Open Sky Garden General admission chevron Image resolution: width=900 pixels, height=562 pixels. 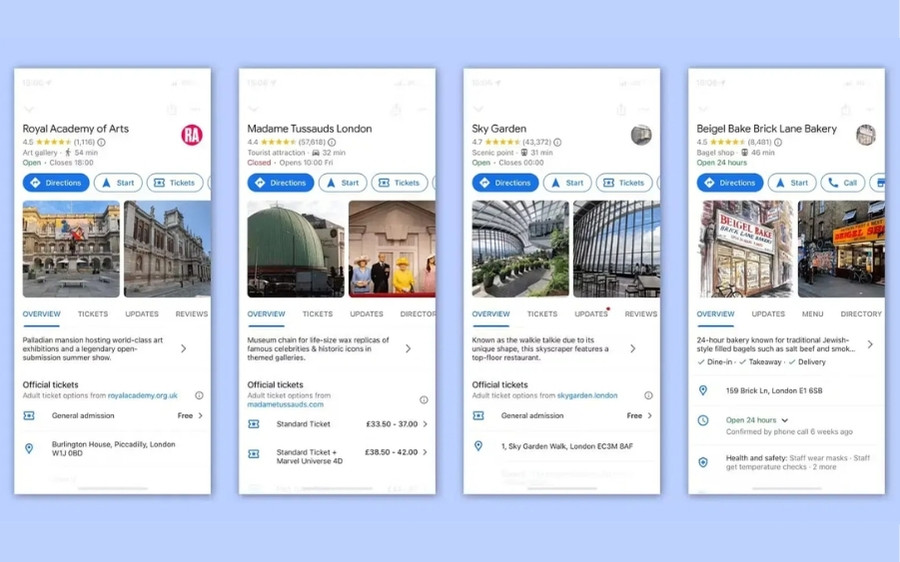[x=650, y=416]
